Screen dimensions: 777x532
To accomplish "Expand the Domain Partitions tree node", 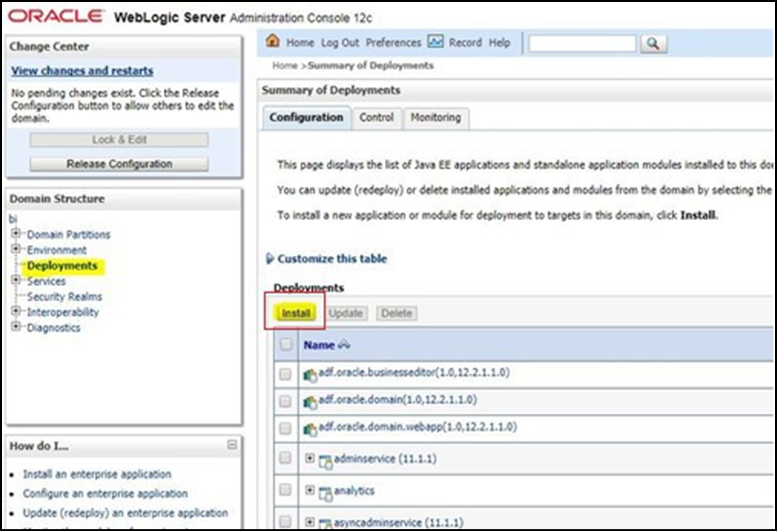I will [16, 233].
